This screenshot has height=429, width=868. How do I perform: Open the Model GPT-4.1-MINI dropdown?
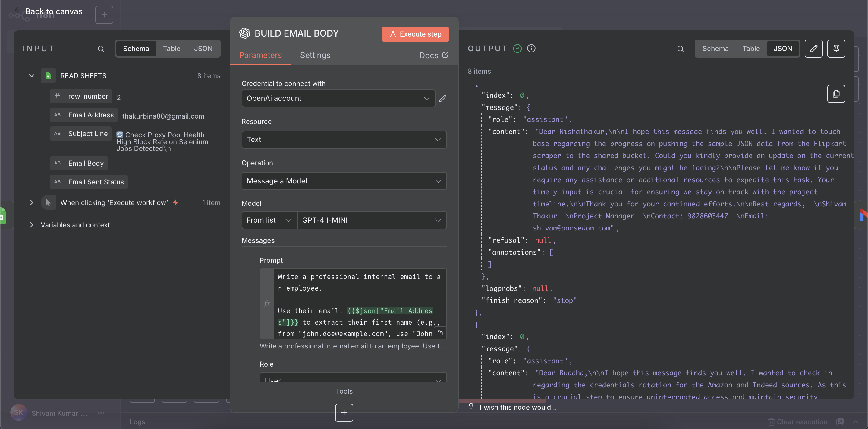[x=371, y=220]
